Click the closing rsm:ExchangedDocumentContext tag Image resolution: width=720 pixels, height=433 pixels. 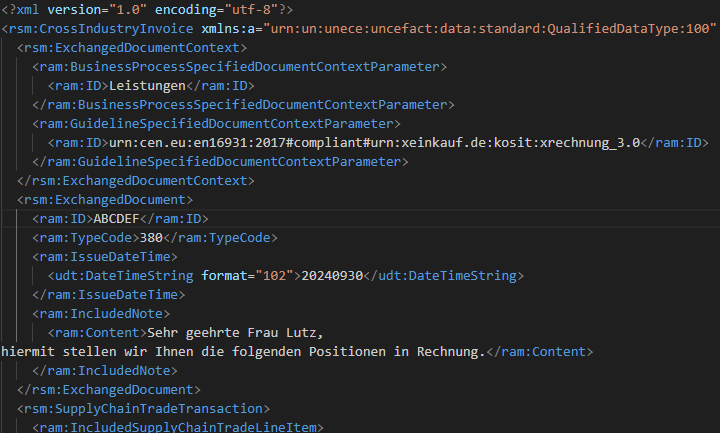tap(136, 181)
